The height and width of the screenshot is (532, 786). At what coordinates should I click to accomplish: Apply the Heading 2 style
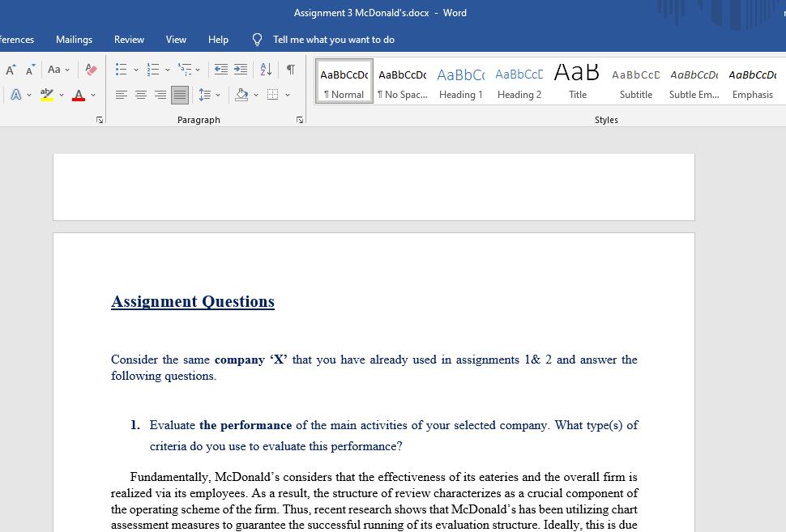pos(519,81)
